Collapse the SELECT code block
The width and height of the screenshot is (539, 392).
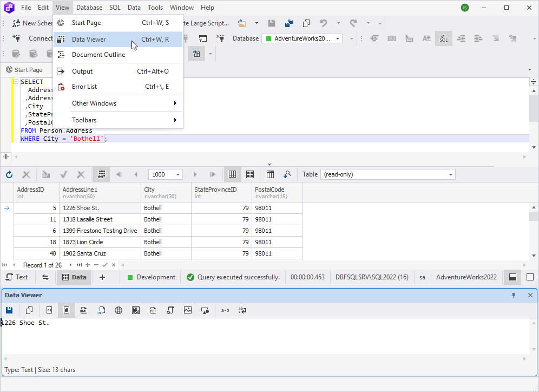(x=16, y=82)
